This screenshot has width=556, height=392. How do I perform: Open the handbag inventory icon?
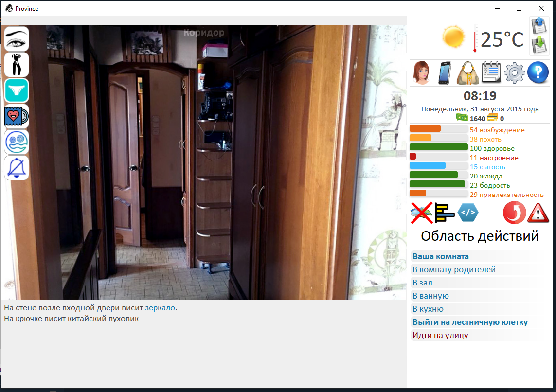point(467,73)
